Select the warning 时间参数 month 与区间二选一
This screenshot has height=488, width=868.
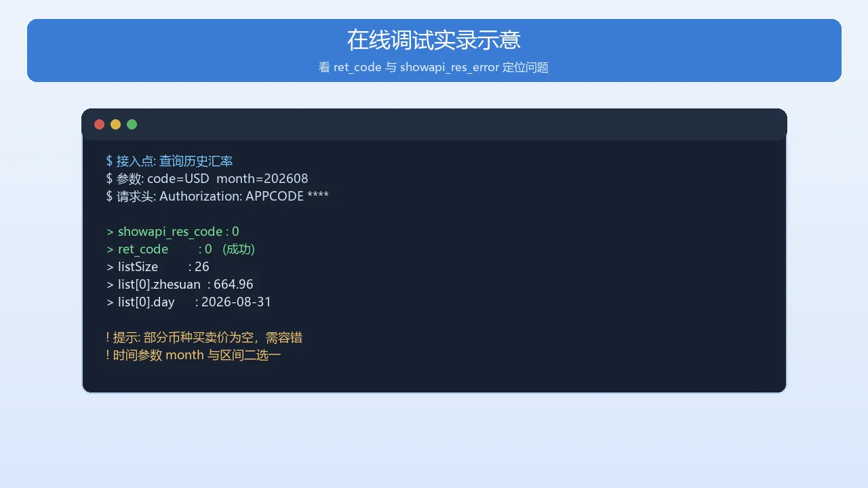pos(193,355)
